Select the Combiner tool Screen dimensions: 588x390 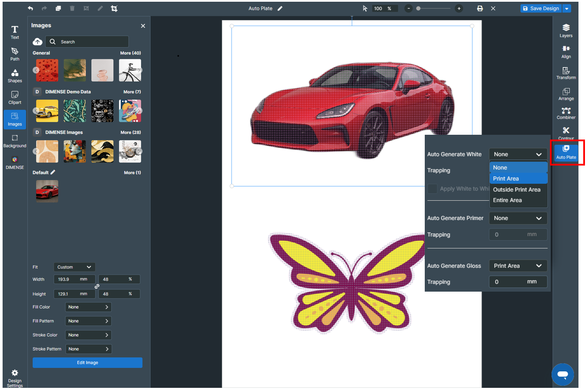(x=565, y=113)
